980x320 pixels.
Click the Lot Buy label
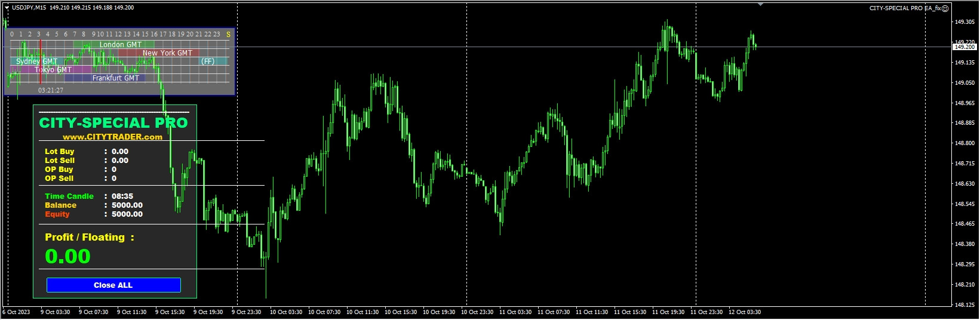coord(59,152)
